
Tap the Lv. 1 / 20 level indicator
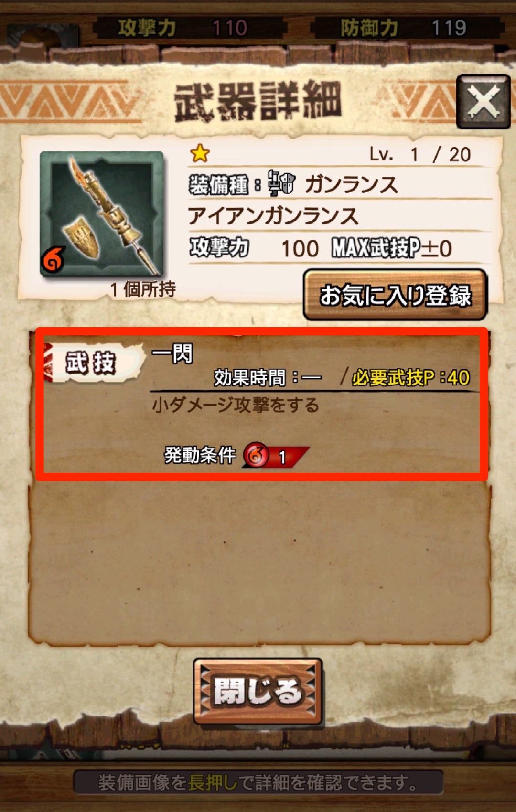coord(420,154)
